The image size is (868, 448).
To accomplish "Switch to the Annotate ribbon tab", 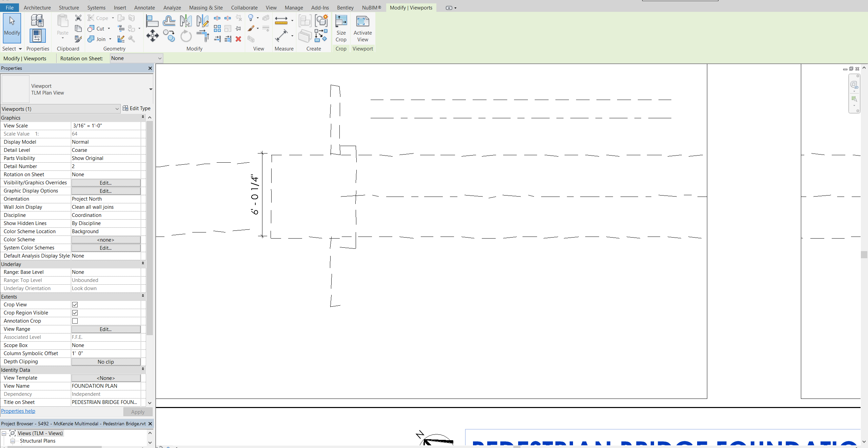I will [144, 7].
